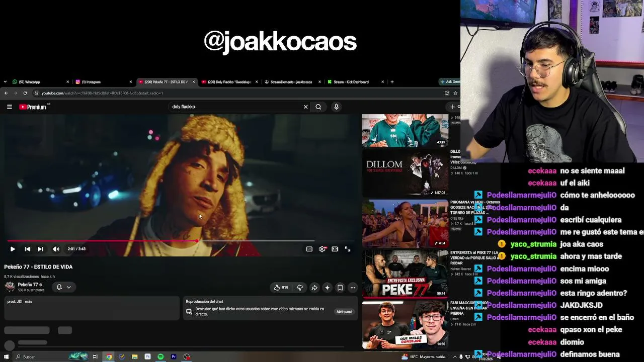This screenshot has width=644, height=362.
Task: Reload the YouTube page
Action: 25,93
